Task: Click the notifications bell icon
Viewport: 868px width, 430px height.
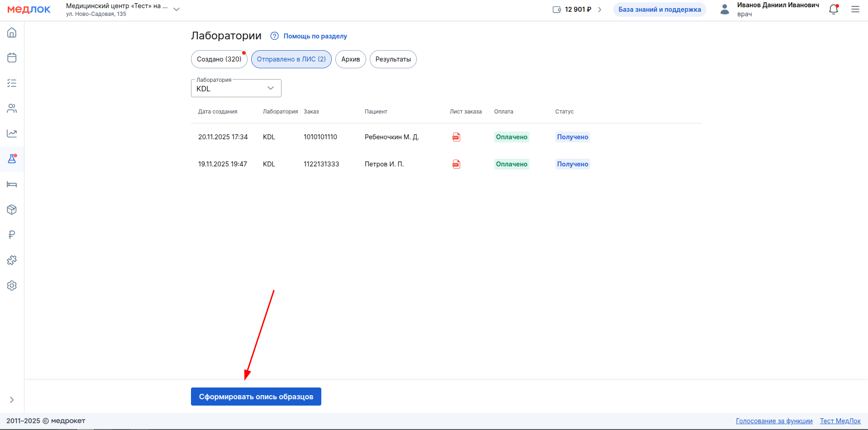Action: click(x=833, y=9)
